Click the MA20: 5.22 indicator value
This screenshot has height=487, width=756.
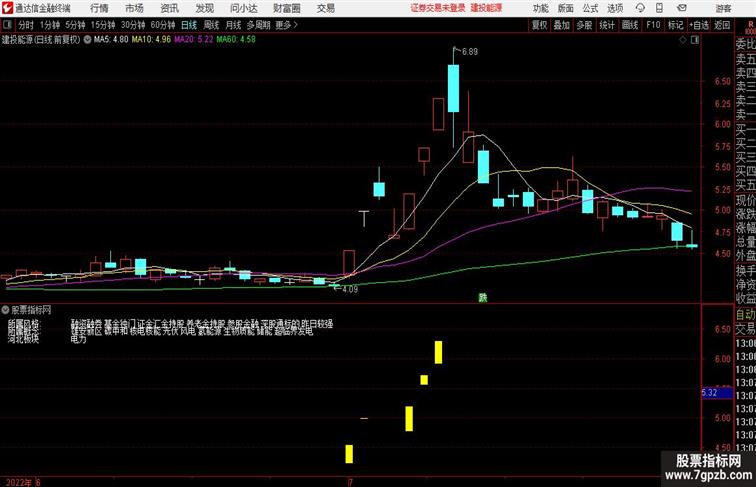tap(193, 40)
